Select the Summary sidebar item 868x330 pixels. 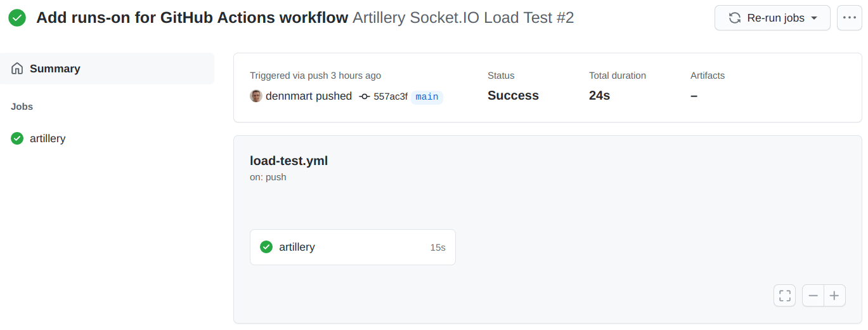tap(55, 69)
